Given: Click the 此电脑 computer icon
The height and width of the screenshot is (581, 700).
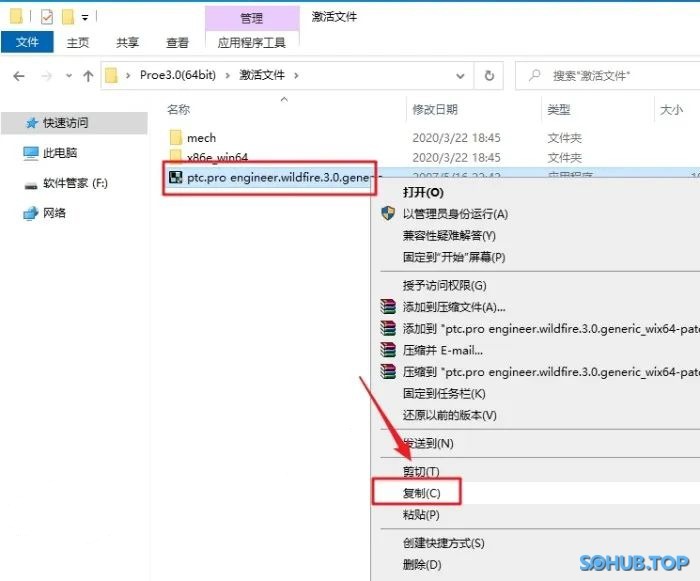Looking at the screenshot, I should 31,153.
